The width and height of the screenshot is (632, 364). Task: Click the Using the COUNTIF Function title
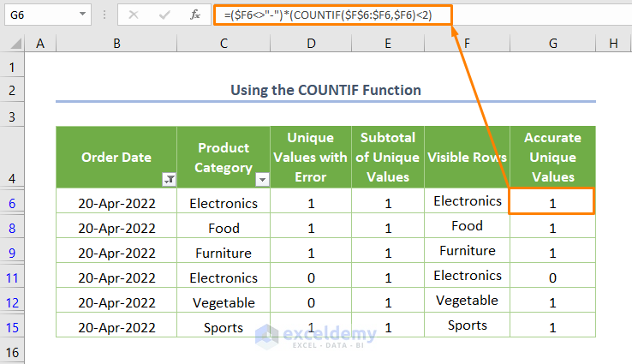point(325,90)
